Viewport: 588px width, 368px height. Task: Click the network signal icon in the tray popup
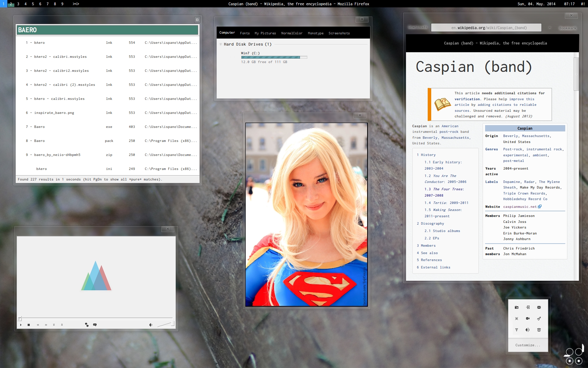[x=516, y=330]
